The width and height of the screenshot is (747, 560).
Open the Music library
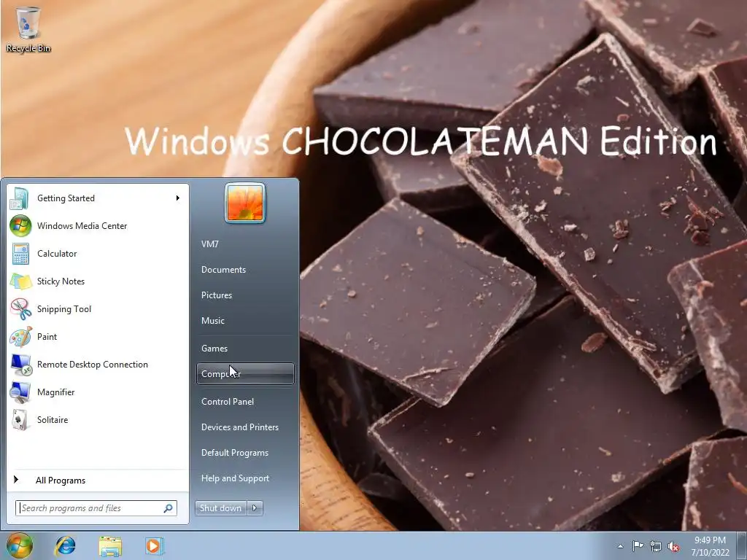click(245, 321)
